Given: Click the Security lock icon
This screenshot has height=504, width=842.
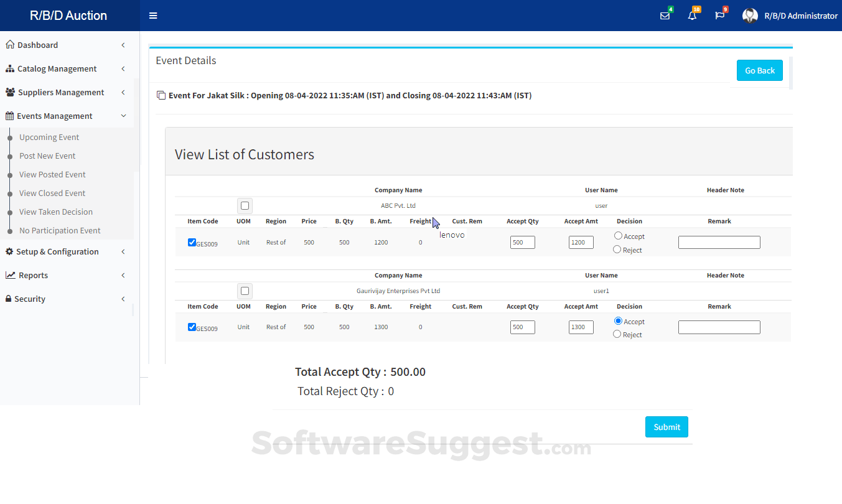Looking at the screenshot, I should [9, 299].
